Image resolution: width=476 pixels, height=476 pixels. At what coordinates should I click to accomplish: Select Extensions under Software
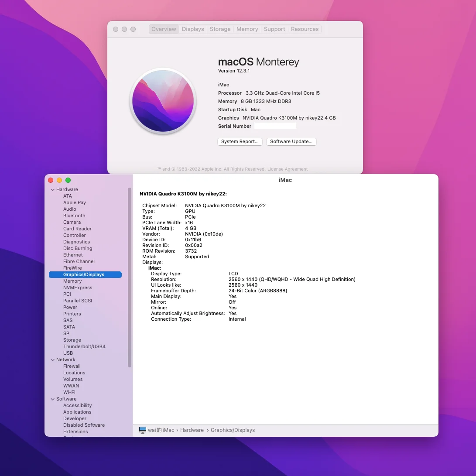pyautogui.click(x=75, y=431)
